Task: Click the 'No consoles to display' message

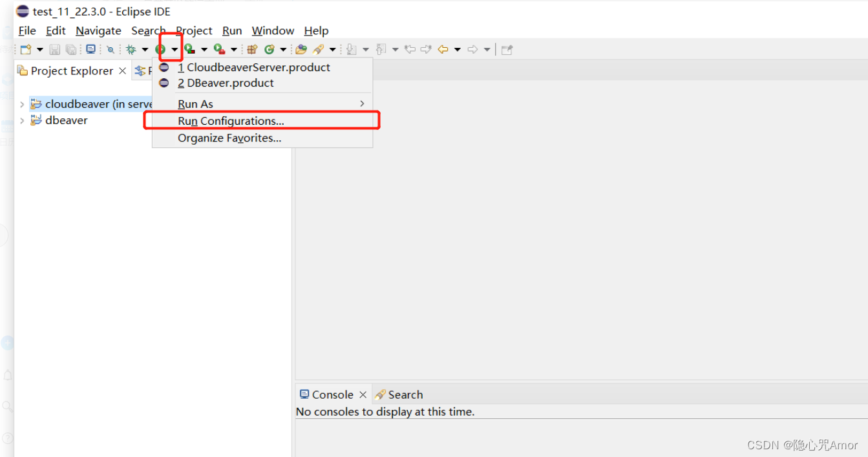Action: pyautogui.click(x=385, y=412)
